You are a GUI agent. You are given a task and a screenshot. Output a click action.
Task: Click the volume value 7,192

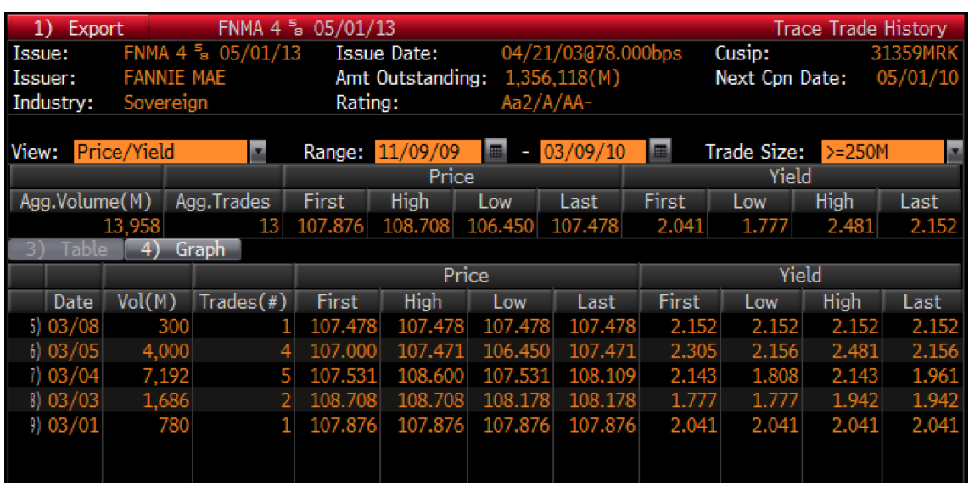click(165, 375)
